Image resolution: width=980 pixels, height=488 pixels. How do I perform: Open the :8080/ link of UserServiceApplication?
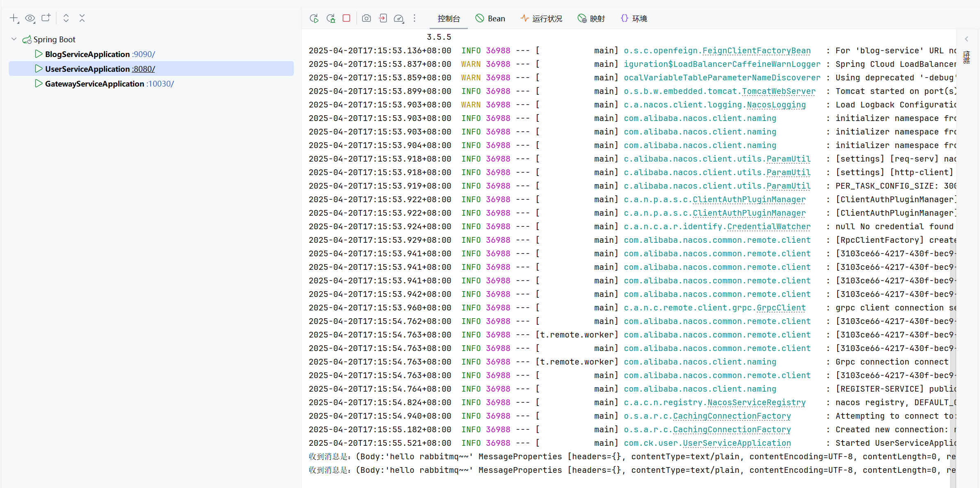(143, 69)
